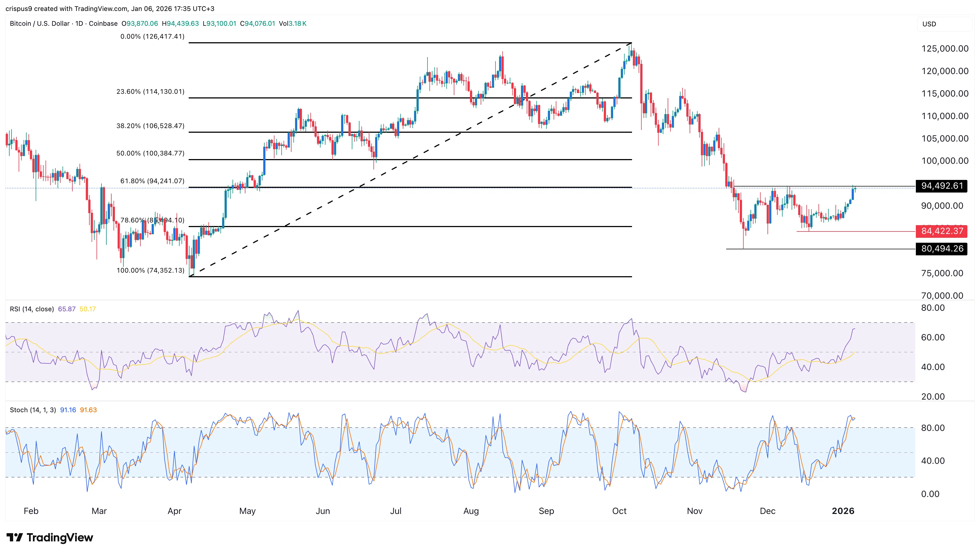Open the RSI (14, close) indicator legend

pyautogui.click(x=32, y=309)
